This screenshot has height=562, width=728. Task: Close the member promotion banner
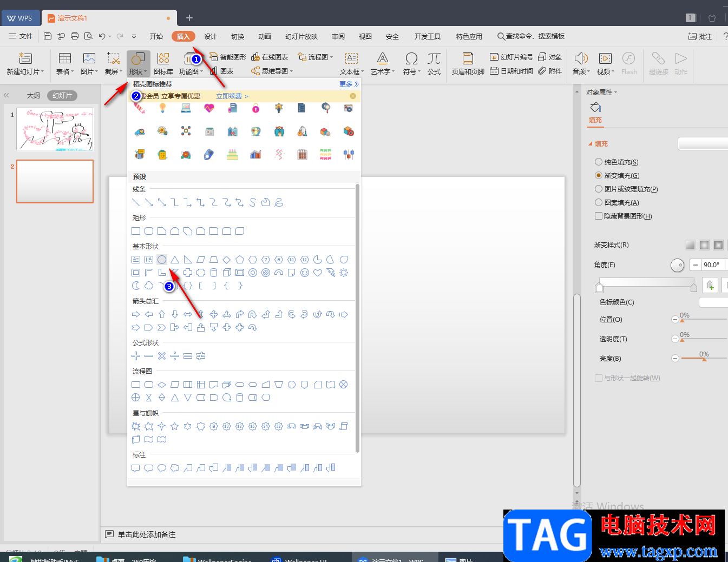pos(353,96)
